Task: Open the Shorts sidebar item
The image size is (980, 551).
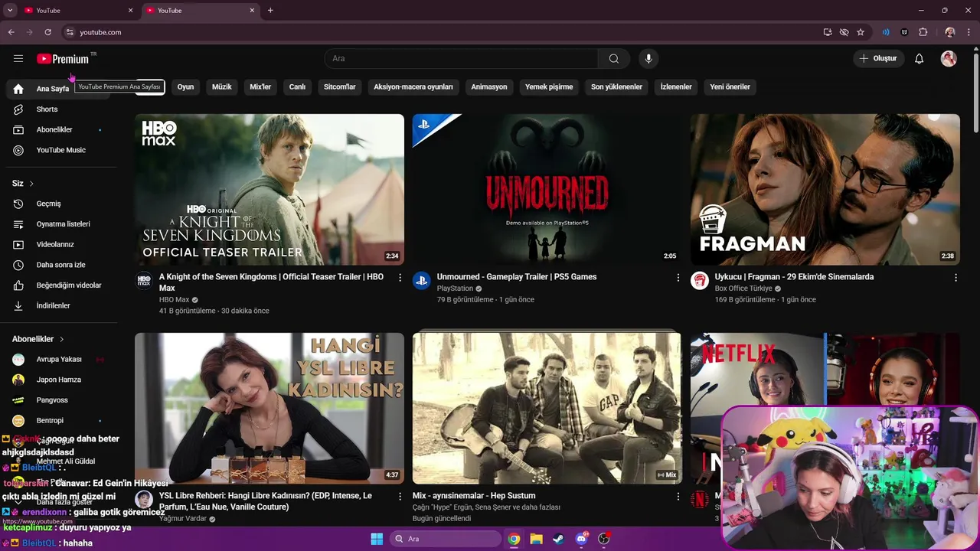Action: pos(58,109)
